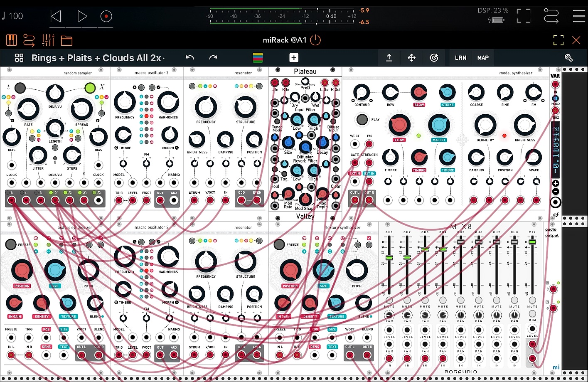Click the DSP: 23 % readout
This screenshot has height=382, width=588.
(493, 10)
